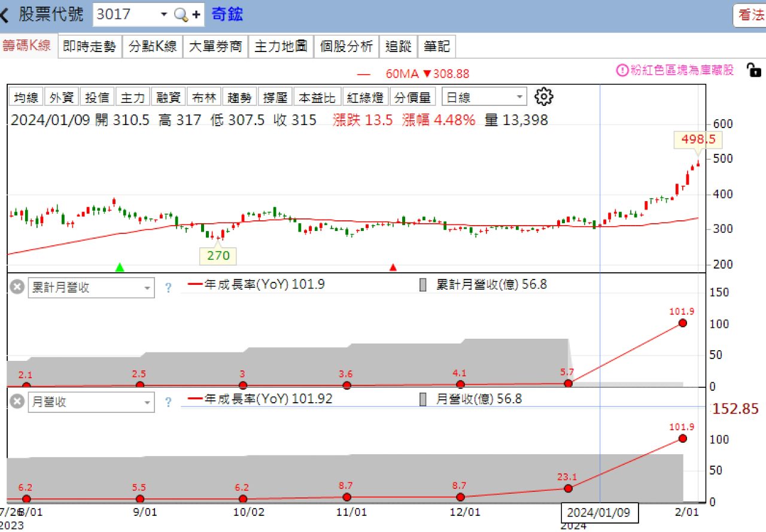Open help question mark beside 累計月營收
The image size is (766, 532).
point(168,288)
